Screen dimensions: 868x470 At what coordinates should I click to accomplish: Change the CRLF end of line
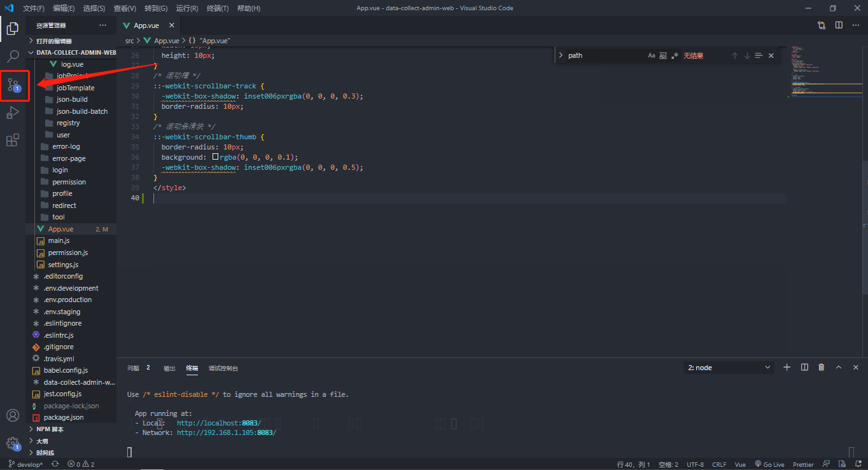(x=719, y=464)
